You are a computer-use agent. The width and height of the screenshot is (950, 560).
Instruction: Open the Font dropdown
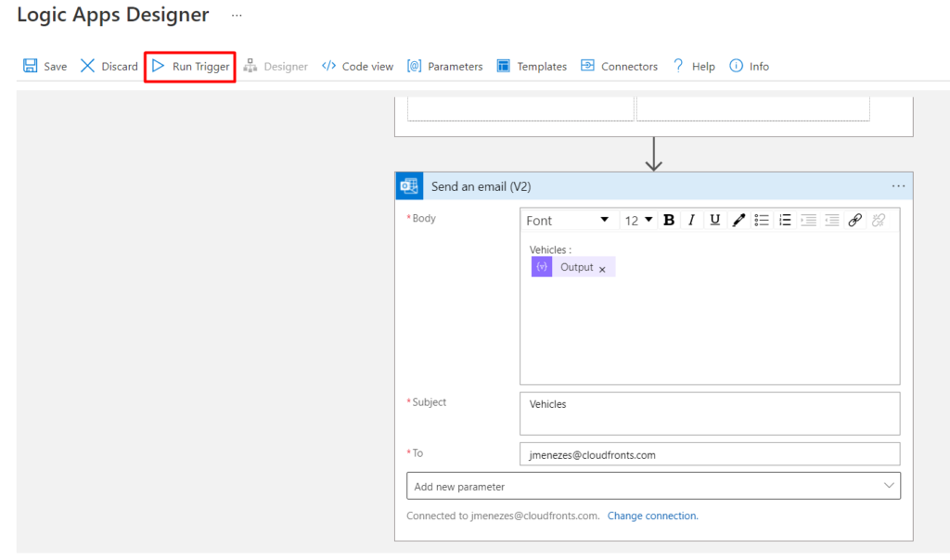[x=568, y=221]
